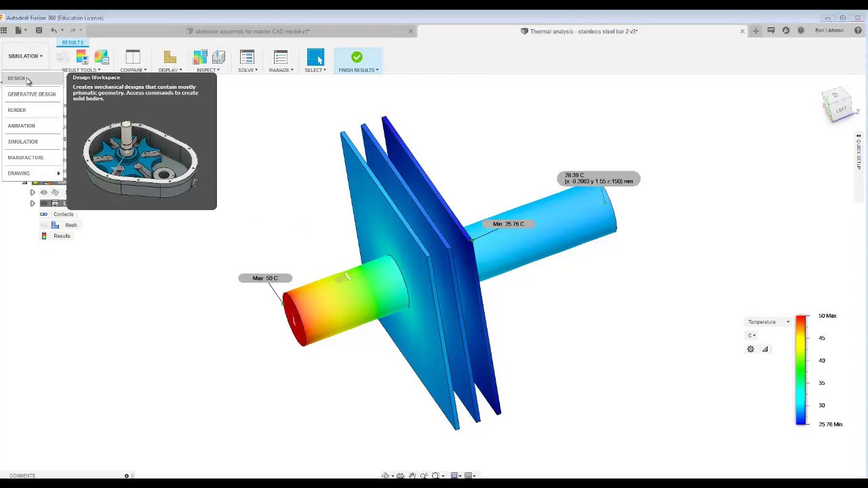Switch to the Animation workspace
The width and height of the screenshot is (868, 488).
31,126
